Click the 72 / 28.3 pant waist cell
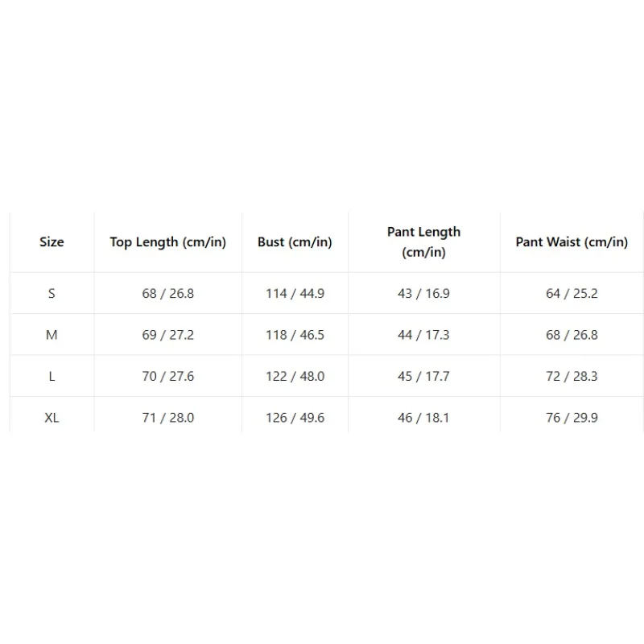The height and width of the screenshot is (644, 644). click(x=572, y=376)
